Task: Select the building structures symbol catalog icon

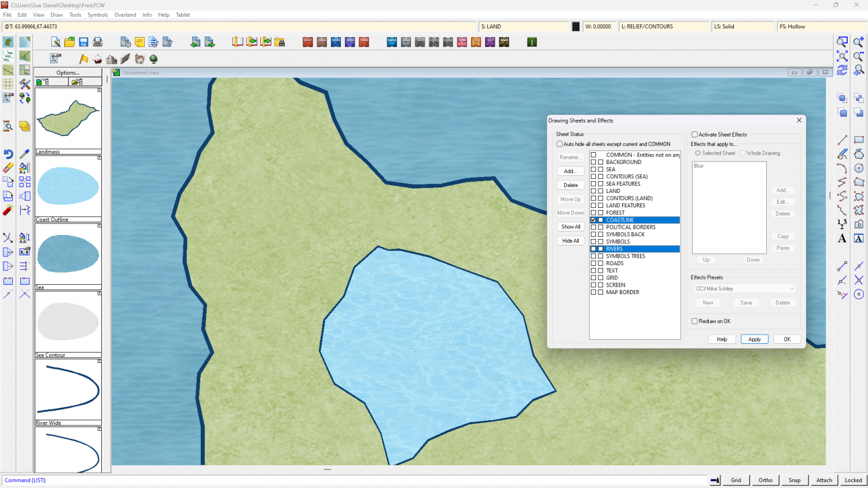Action: tap(139, 59)
